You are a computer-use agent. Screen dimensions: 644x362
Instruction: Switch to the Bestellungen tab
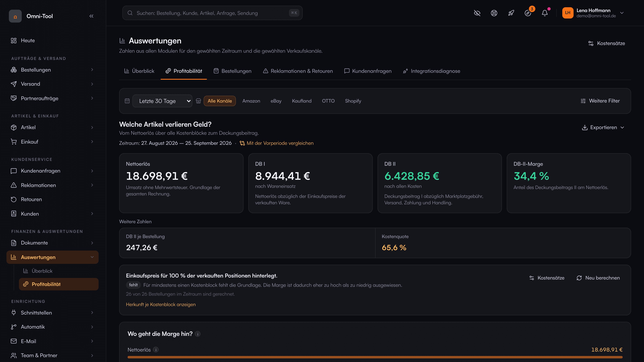[232, 71]
